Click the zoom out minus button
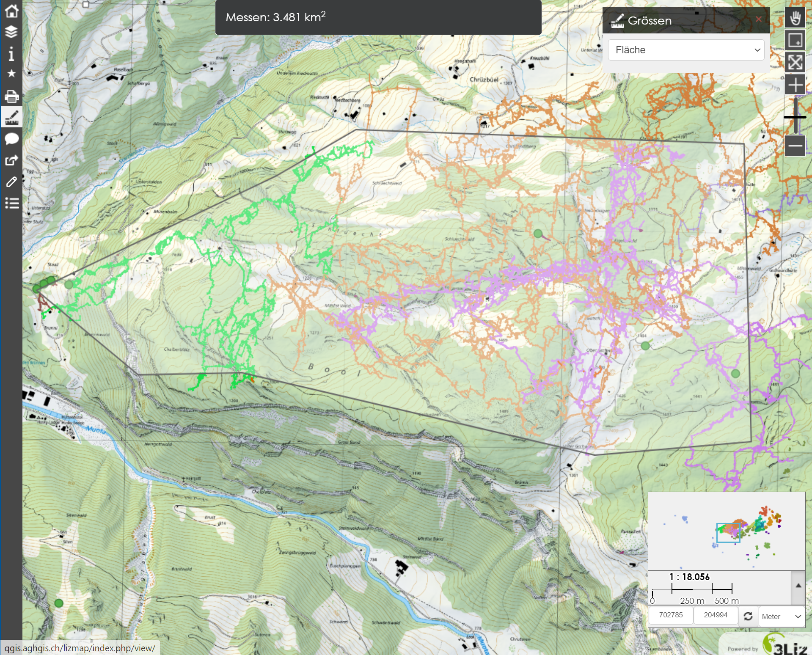 (795, 146)
